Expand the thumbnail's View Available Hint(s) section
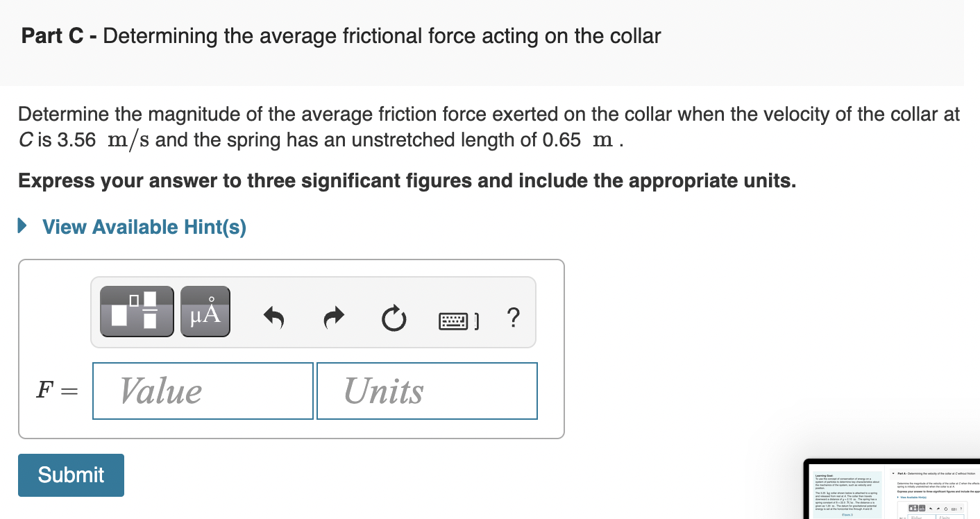Screen dimensions: 980x519 [913, 497]
